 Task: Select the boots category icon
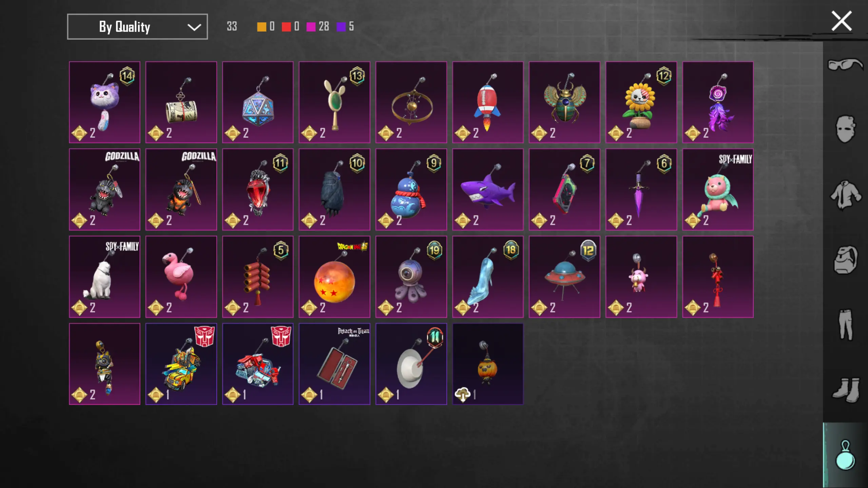click(845, 389)
